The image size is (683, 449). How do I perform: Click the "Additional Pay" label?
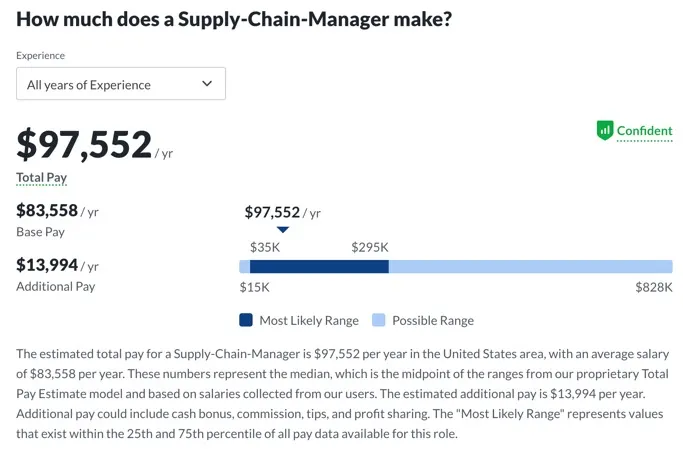coord(56,286)
